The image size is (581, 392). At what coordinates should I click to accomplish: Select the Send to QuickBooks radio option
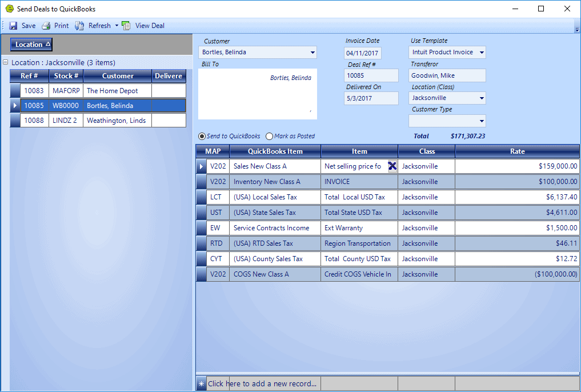click(202, 137)
